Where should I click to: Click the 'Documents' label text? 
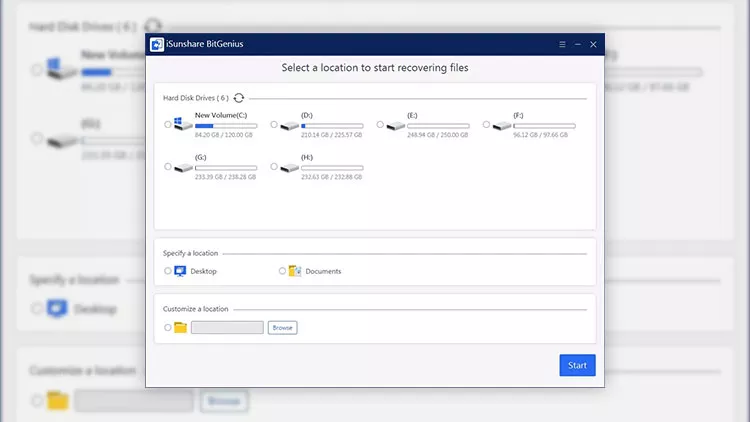[323, 271]
